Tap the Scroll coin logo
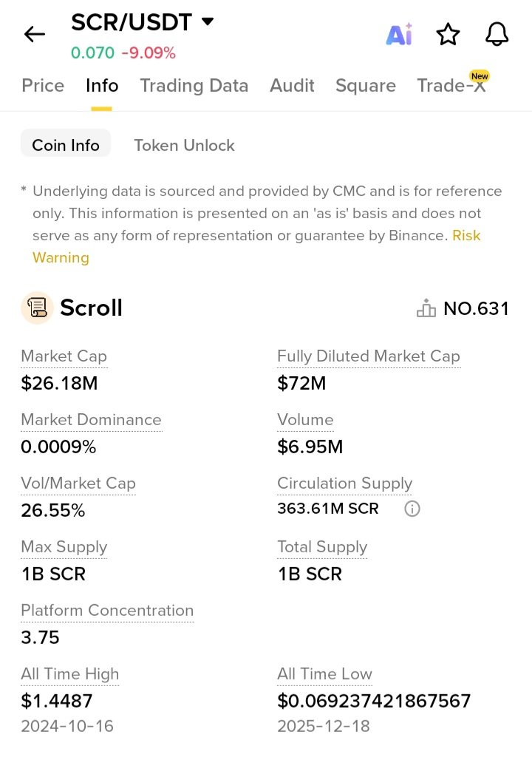The image size is (532, 763). [x=36, y=308]
